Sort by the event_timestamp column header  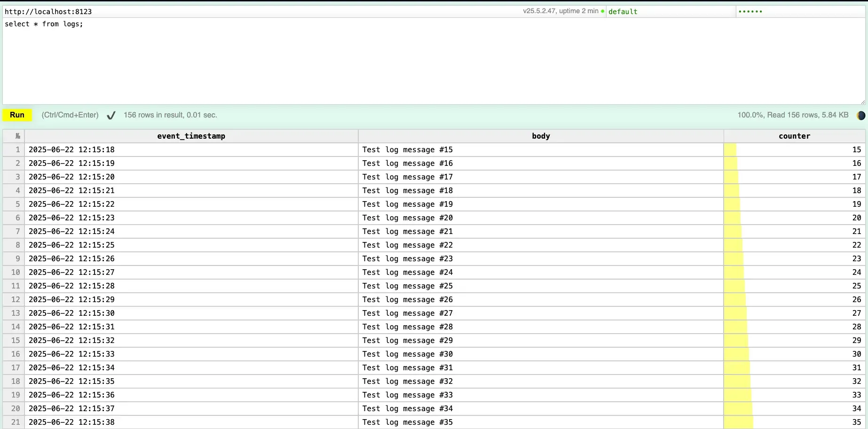(191, 136)
